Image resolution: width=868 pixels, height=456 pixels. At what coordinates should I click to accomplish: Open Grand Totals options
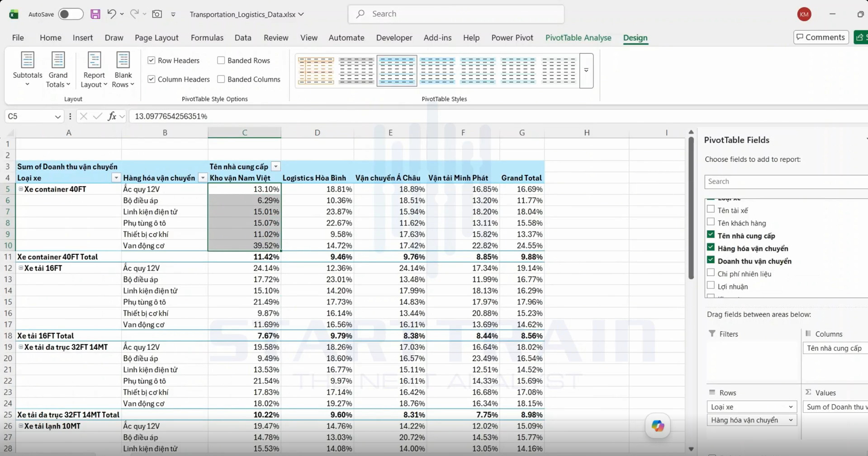58,70
